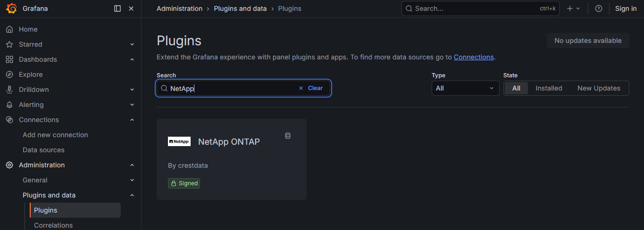This screenshot has height=230, width=644.
Task: Open Alerting in the sidebar
Action: (31, 105)
